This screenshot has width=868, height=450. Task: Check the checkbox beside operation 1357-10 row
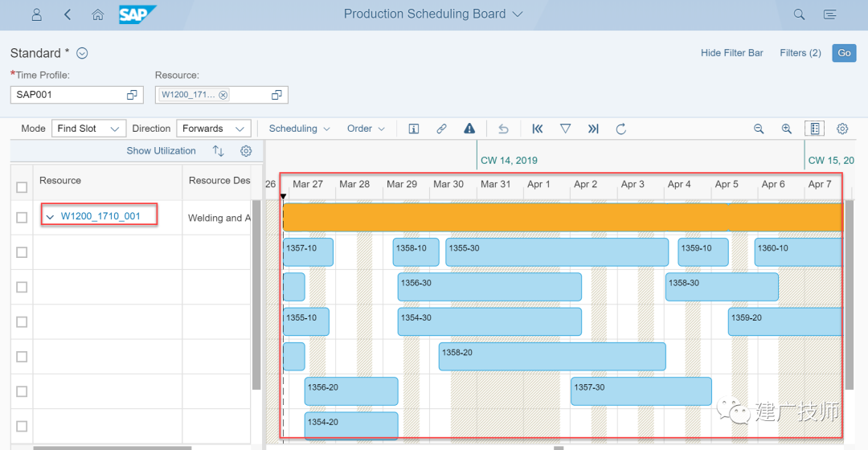click(22, 252)
